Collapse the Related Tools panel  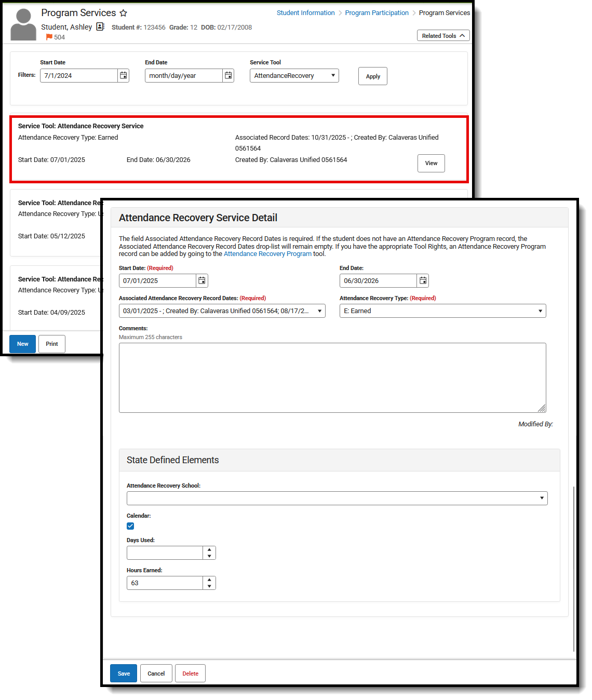(x=443, y=35)
